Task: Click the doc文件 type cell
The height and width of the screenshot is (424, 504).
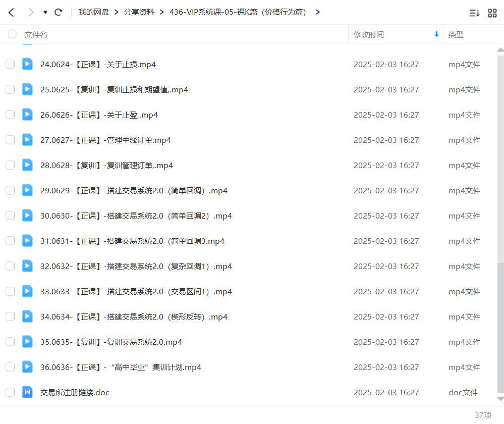Action: [x=463, y=392]
